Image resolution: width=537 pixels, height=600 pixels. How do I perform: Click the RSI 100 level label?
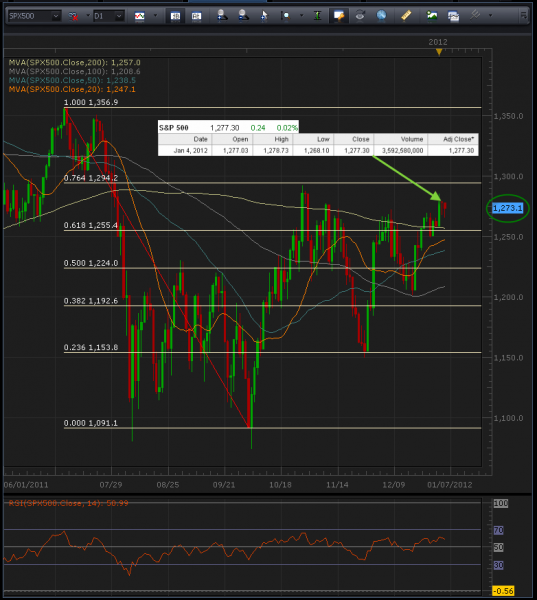(501, 503)
